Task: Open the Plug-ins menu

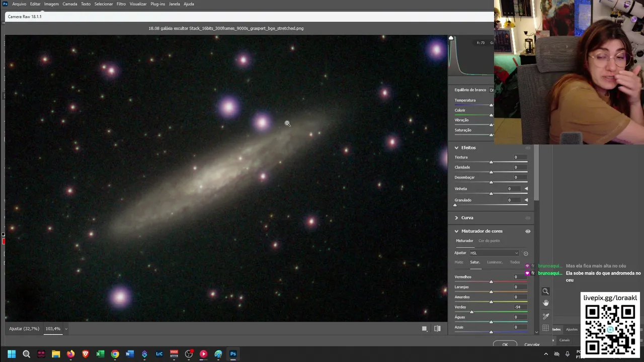Action: click(x=157, y=4)
